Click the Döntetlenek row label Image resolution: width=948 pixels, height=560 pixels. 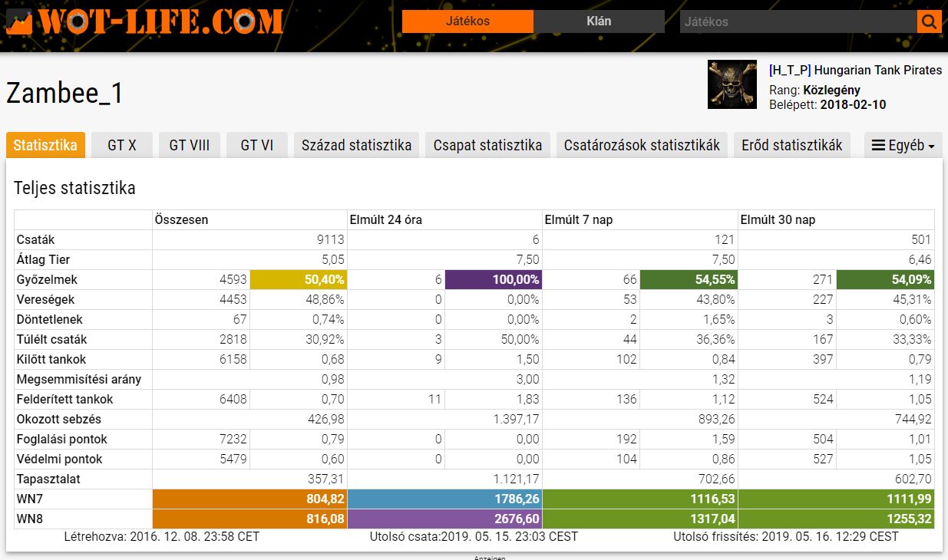coord(50,320)
